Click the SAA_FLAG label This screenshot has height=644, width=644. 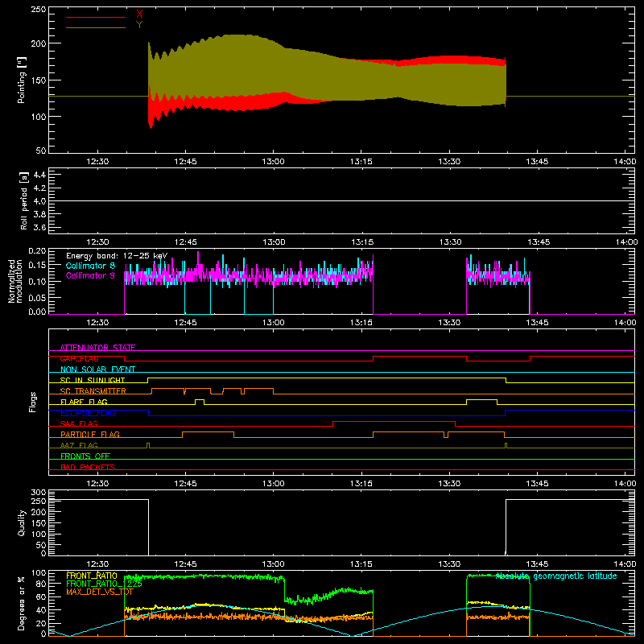(x=79, y=423)
